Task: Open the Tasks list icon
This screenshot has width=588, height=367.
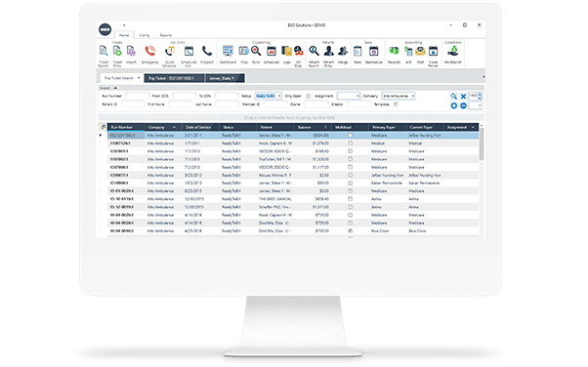Action: tap(357, 55)
